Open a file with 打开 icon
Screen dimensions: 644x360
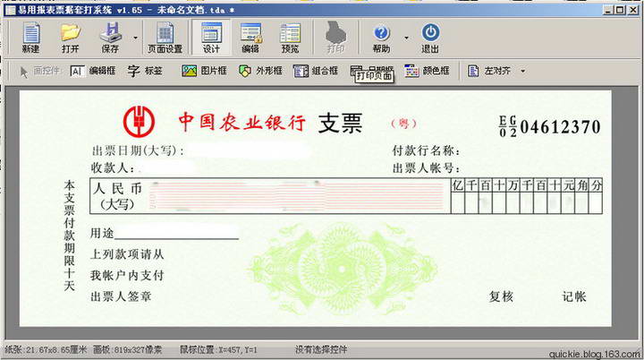[x=71, y=38]
